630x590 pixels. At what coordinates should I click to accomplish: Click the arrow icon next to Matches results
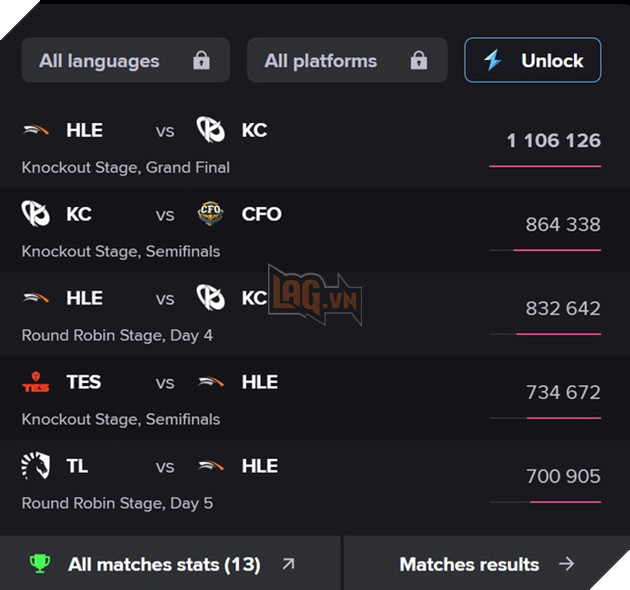pyautogui.click(x=567, y=564)
